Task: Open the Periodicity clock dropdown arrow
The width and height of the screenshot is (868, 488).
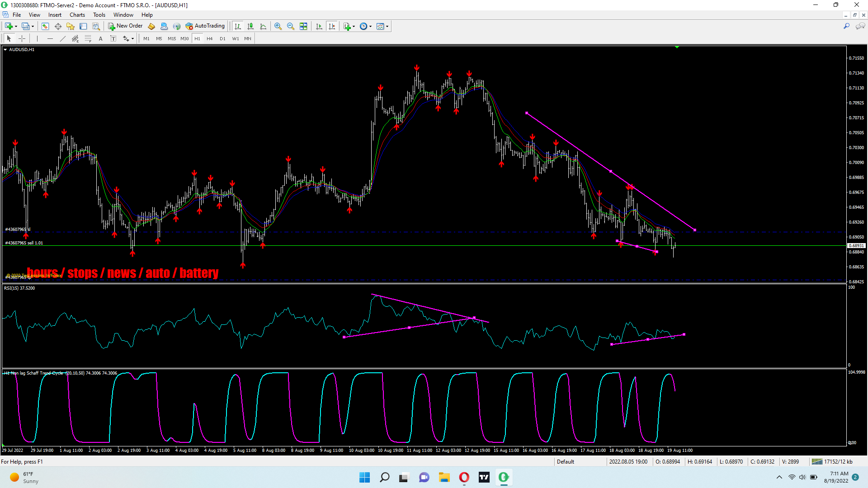Action: [370, 27]
